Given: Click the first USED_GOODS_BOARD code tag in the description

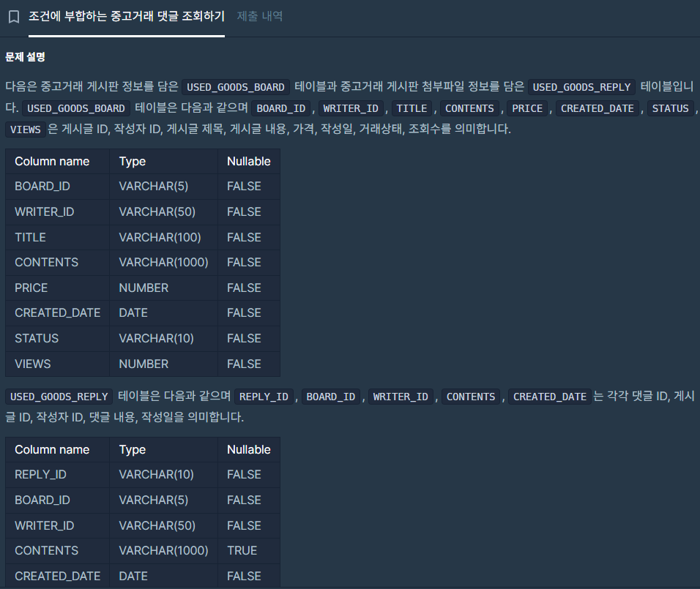Looking at the screenshot, I should pos(236,87).
